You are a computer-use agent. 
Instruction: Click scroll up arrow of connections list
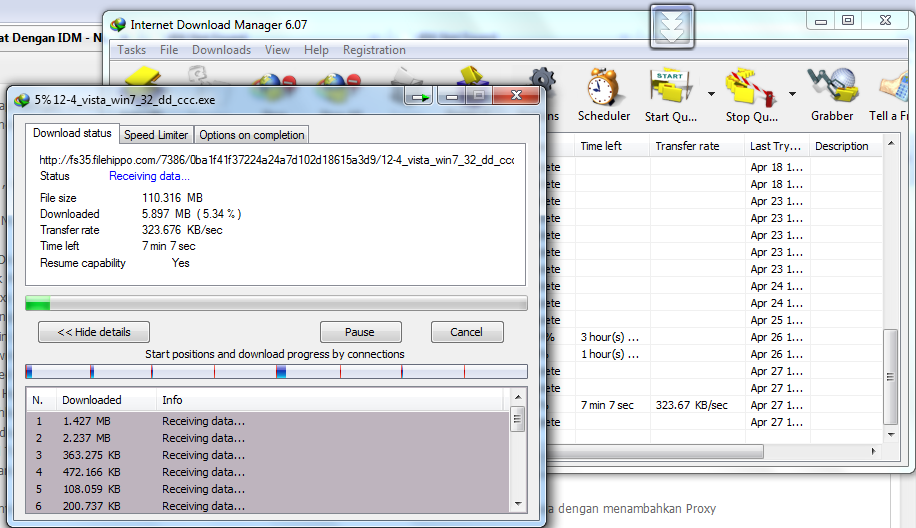click(x=518, y=397)
